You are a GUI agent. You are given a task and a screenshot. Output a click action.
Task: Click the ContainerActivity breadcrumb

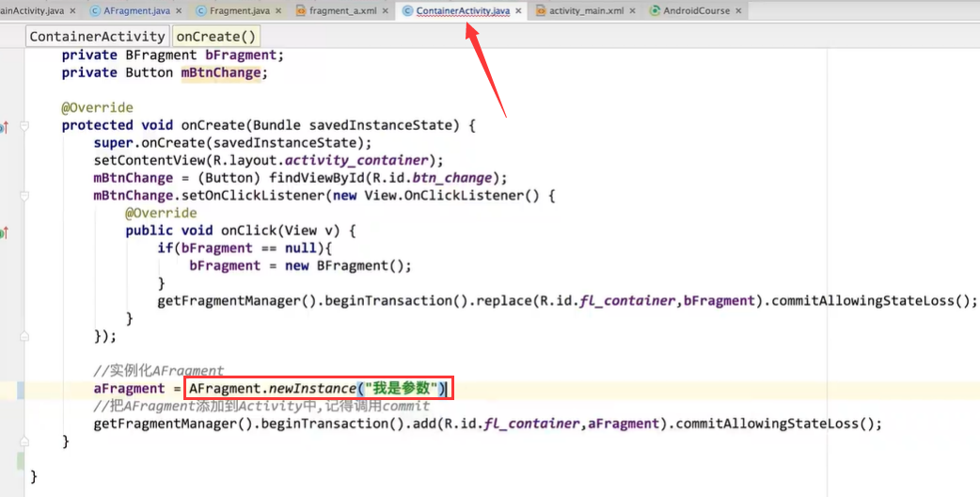(x=97, y=37)
